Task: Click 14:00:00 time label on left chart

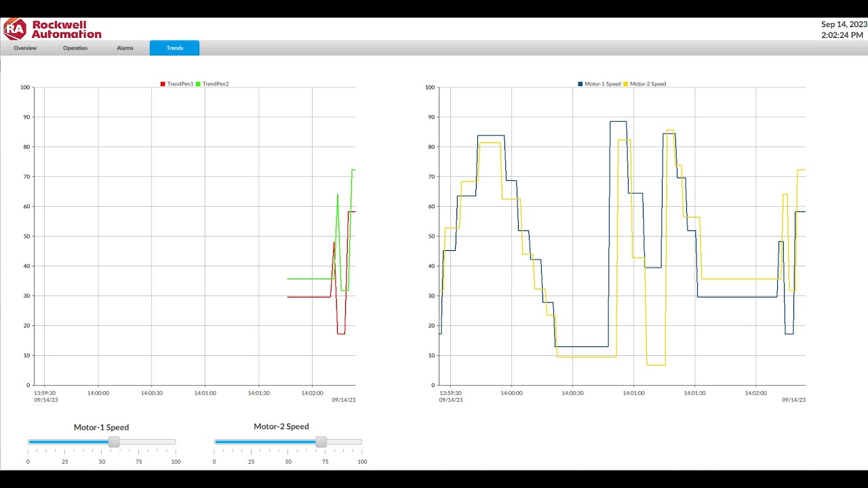Action: [98, 393]
